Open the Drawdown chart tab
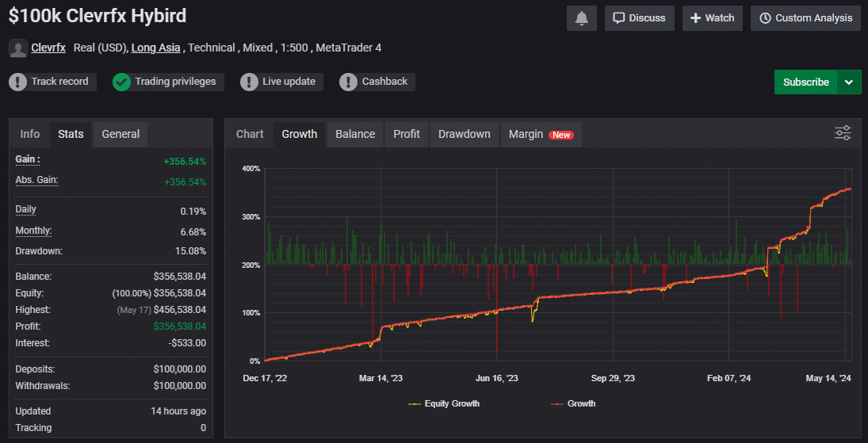 (465, 134)
